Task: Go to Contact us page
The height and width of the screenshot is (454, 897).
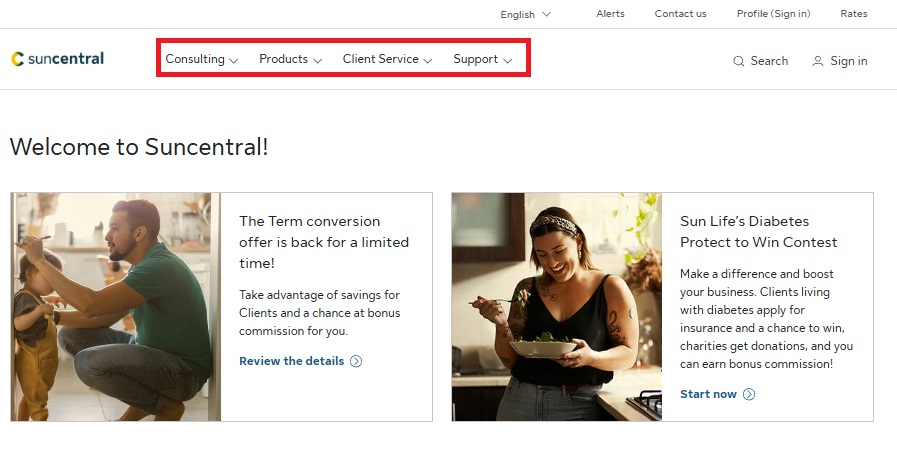Action: 680,14
